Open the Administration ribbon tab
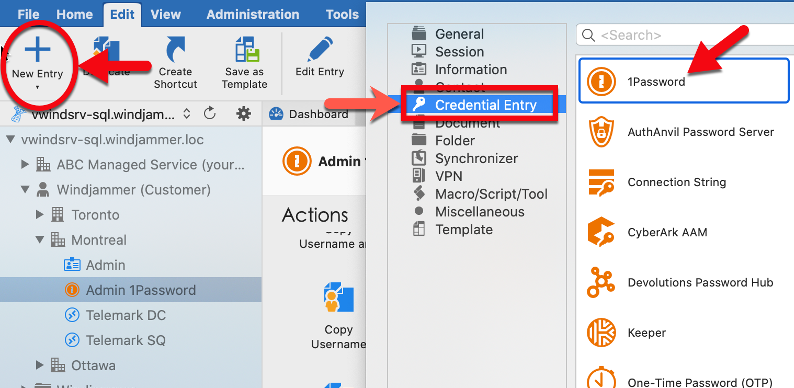 coord(253,14)
